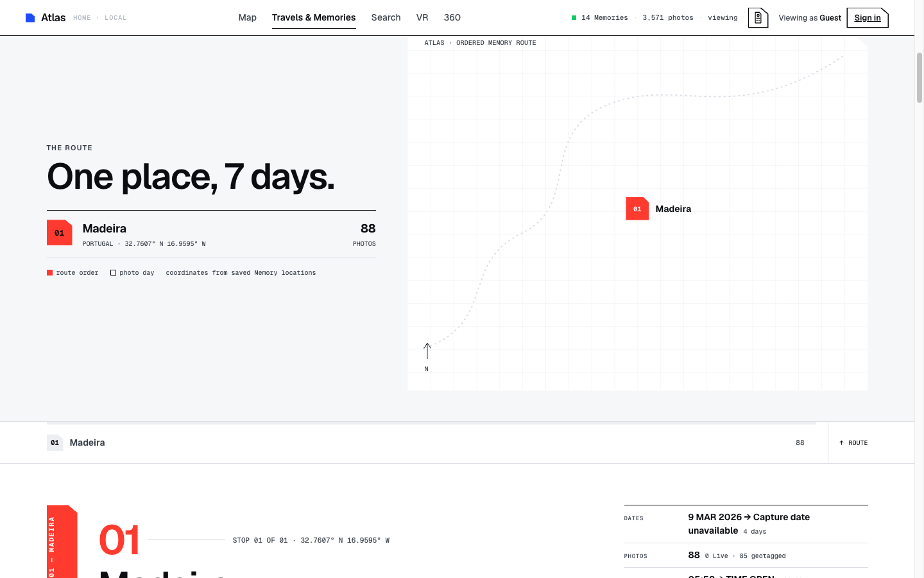Click the 'One place, 7 days.' heading
The height and width of the screenshot is (578, 924).
(191, 177)
